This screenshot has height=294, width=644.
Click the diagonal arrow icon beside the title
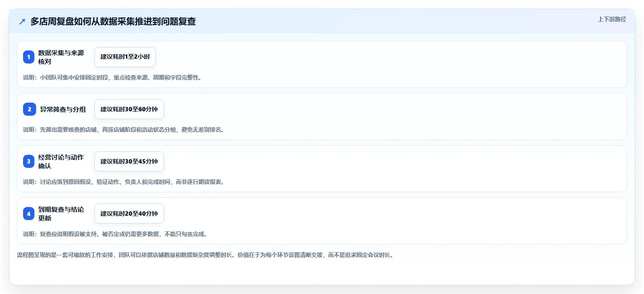click(x=22, y=22)
